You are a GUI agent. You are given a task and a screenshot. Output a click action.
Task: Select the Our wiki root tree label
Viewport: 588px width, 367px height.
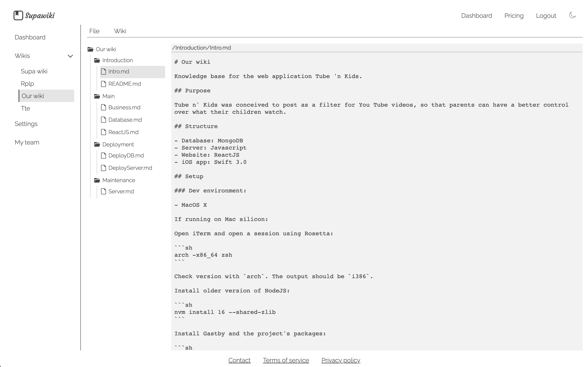pyautogui.click(x=106, y=49)
